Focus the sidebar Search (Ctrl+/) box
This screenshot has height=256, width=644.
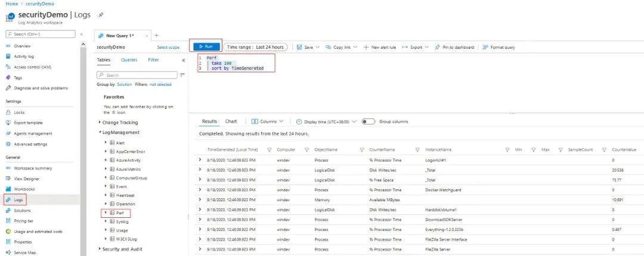(x=41, y=34)
